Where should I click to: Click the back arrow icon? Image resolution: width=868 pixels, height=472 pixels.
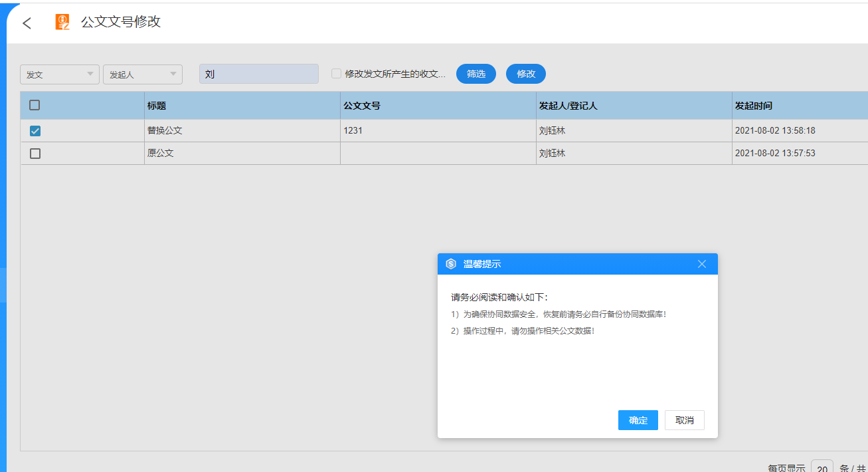[x=27, y=23]
